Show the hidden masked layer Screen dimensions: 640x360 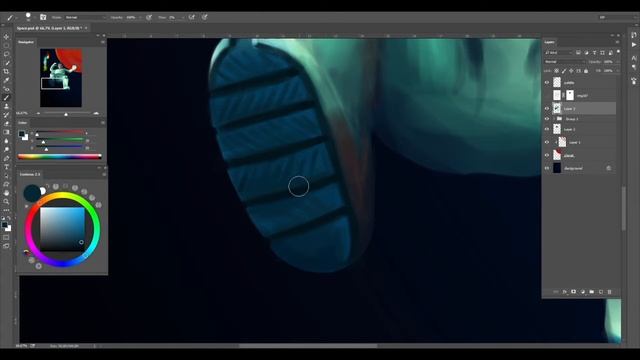(x=547, y=96)
